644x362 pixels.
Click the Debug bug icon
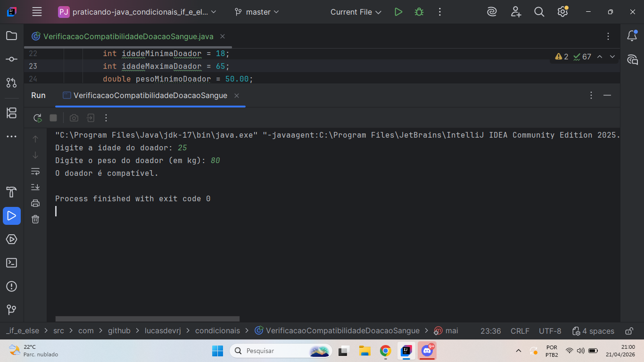coord(419,12)
